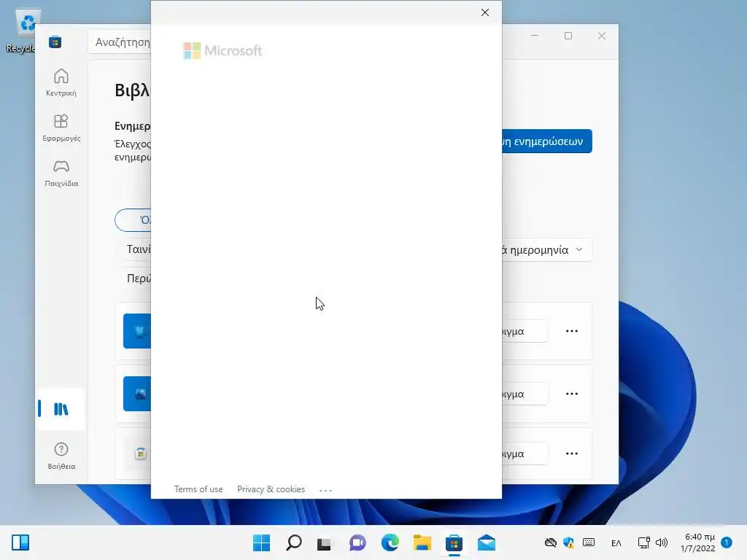
Task: Open Chat app from taskbar
Action: (x=357, y=542)
